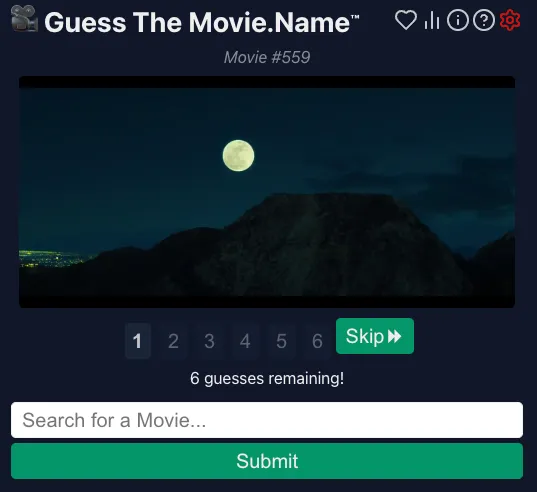Open the info circle icon
This screenshot has height=492, width=537.
point(458,20)
